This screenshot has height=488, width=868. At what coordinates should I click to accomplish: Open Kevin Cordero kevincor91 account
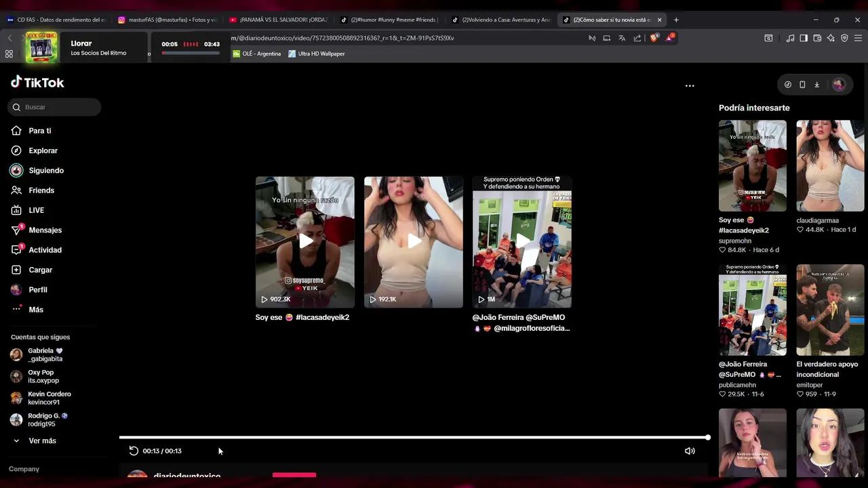click(x=49, y=399)
